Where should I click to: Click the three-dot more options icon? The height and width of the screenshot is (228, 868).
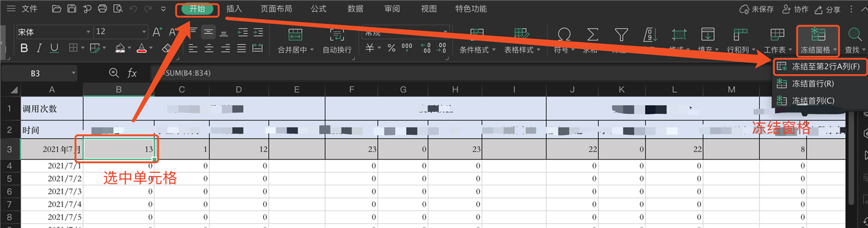pos(852,9)
